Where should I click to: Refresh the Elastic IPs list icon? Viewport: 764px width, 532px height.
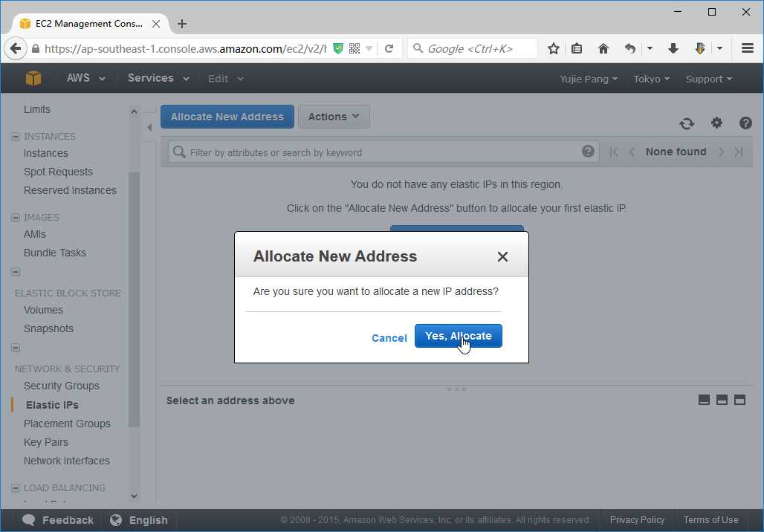pos(687,124)
